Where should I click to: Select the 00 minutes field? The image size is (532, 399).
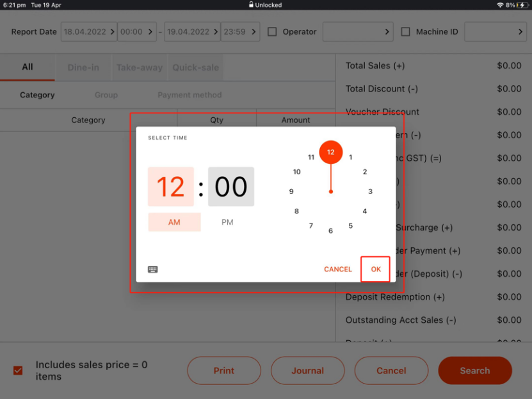(230, 187)
